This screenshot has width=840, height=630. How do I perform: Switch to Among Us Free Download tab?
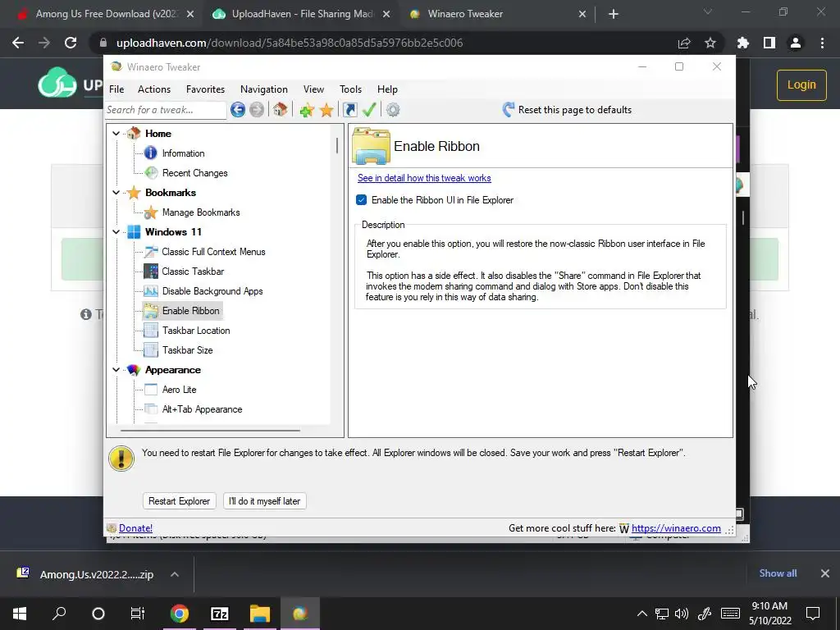tap(106, 14)
